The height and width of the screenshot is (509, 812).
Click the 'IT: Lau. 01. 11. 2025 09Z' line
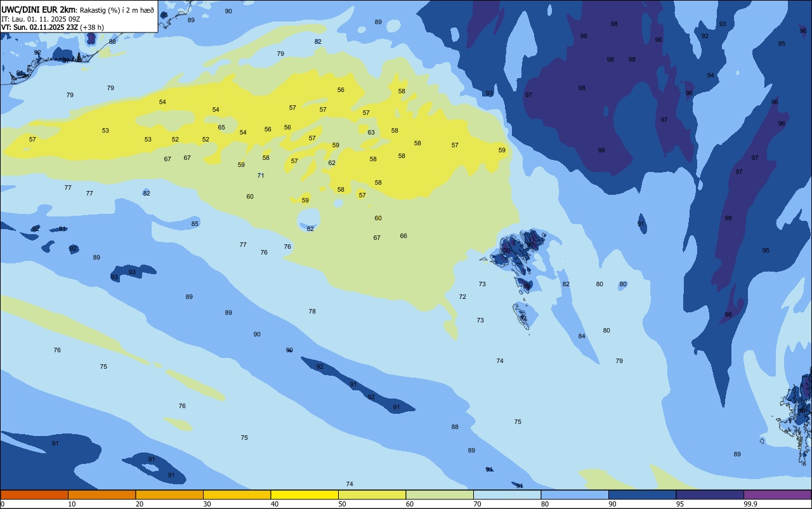coord(41,19)
